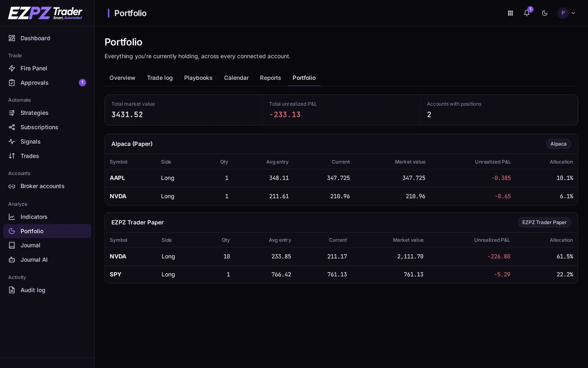Click the AAPL symbol in Alpaca table

(117, 178)
